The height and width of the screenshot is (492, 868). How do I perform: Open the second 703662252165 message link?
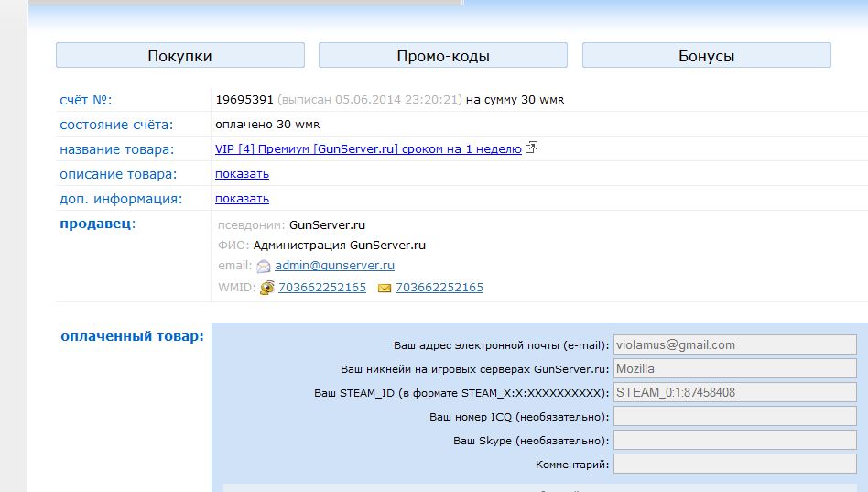[x=439, y=288]
